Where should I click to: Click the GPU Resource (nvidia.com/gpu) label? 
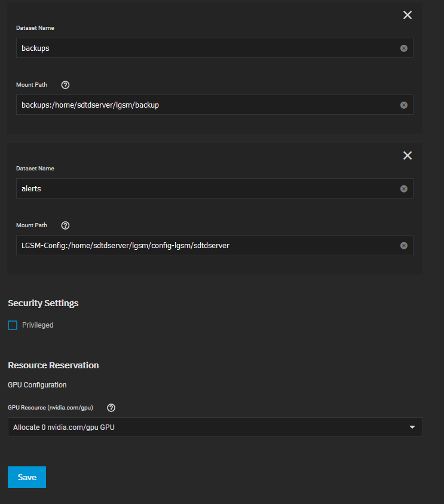tap(50, 408)
